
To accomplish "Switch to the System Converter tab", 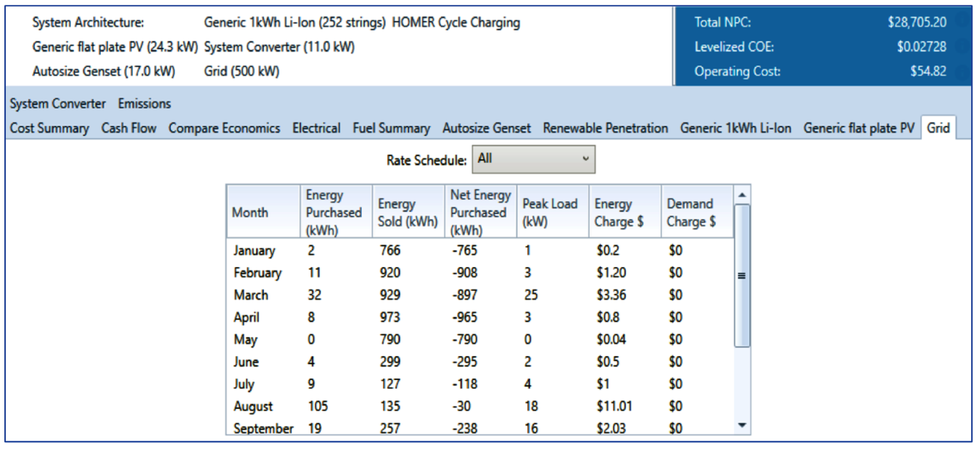I will tap(57, 104).
